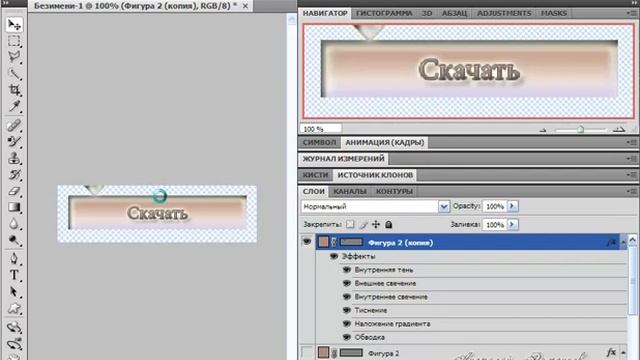Close the Безимени-1 document tab

tap(245, 6)
